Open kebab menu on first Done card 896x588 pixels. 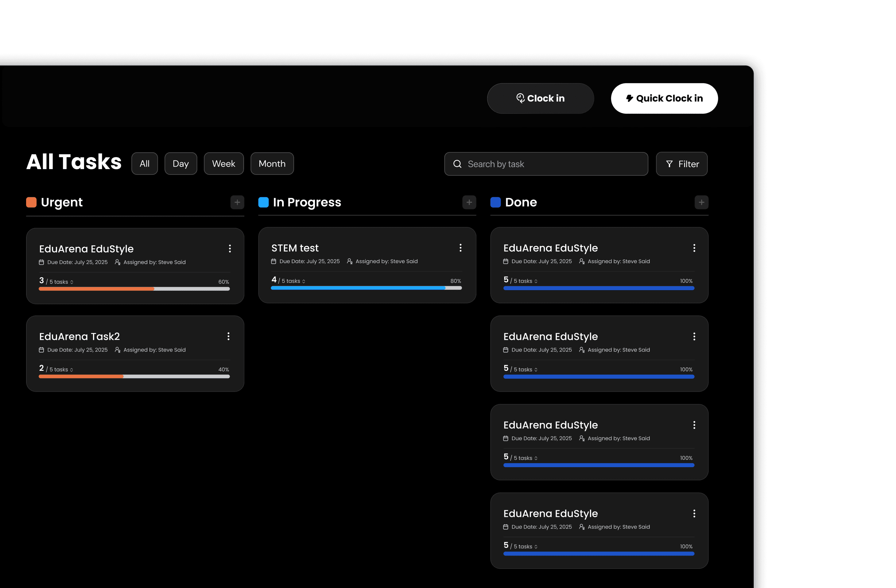coord(694,248)
